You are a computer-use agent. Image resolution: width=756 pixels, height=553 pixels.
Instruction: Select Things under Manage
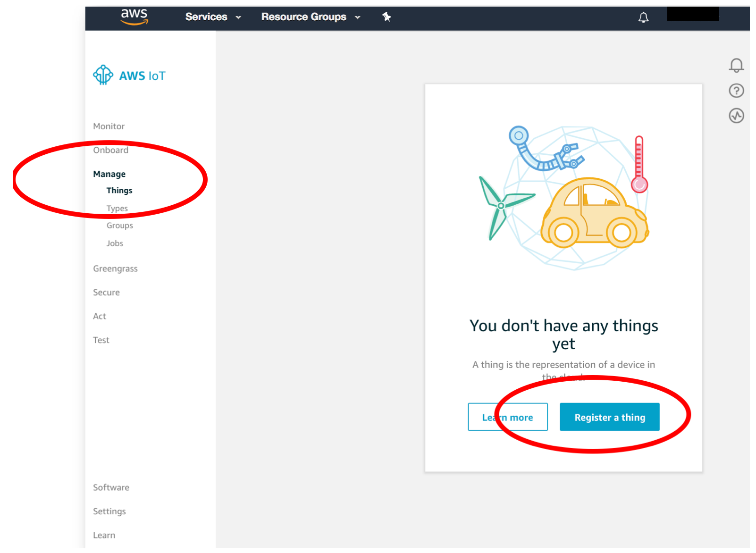coord(119,191)
